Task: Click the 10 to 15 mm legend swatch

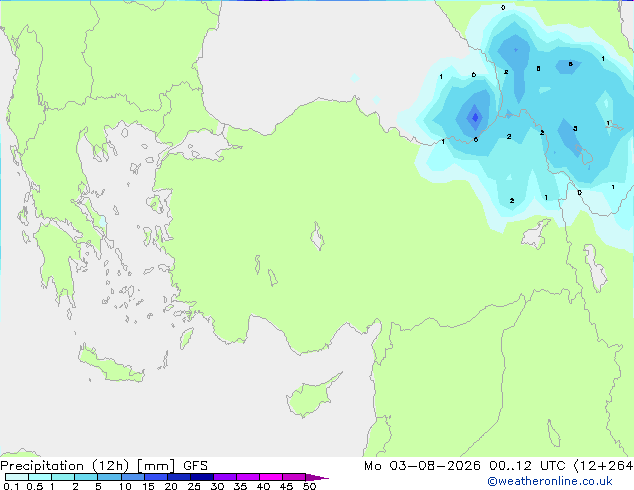Action: (x=132, y=477)
